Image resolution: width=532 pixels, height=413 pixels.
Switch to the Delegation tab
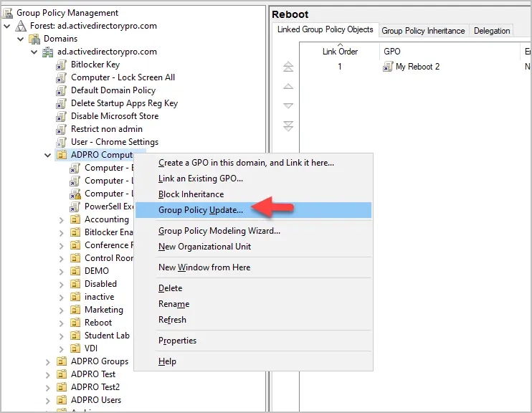[x=492, y=31]
